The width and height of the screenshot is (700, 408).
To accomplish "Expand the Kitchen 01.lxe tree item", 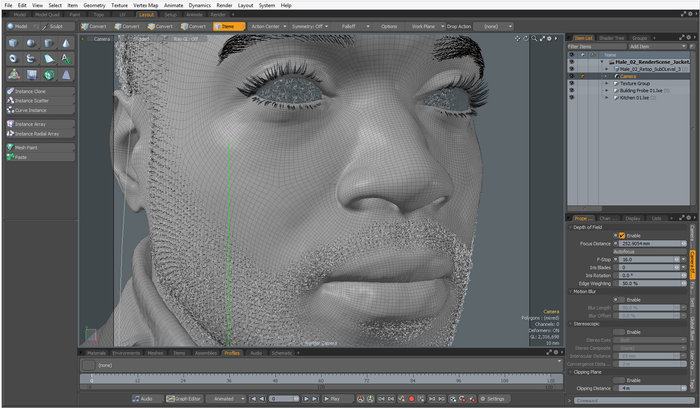I will [606, 99].
